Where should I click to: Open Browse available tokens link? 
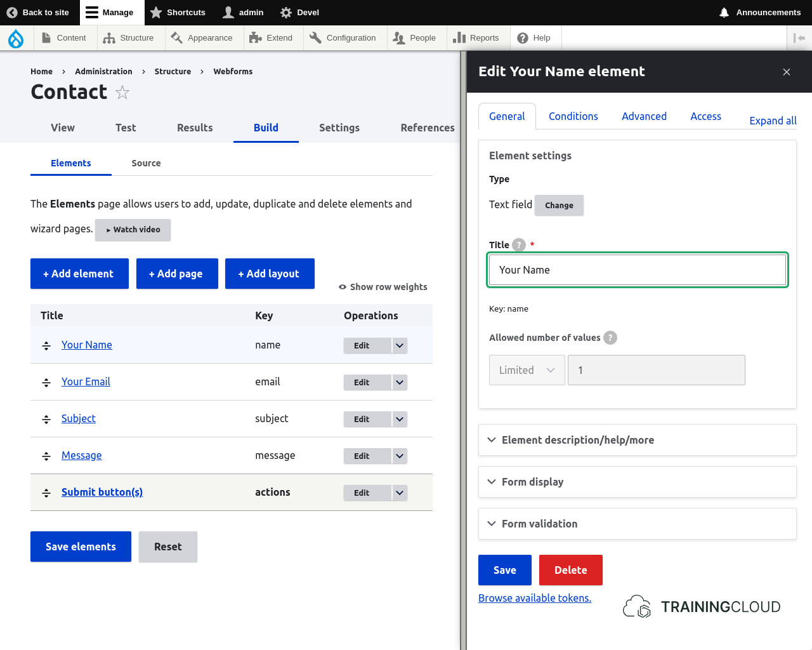[535, 598]
